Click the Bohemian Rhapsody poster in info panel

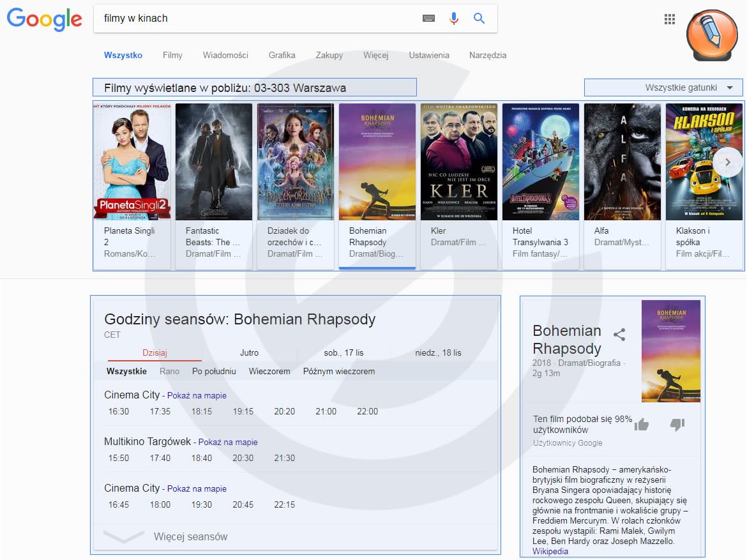[671, 351]
